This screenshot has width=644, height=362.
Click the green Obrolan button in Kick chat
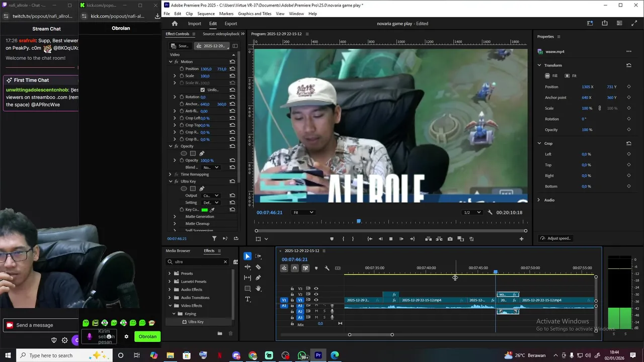point(147,336)
